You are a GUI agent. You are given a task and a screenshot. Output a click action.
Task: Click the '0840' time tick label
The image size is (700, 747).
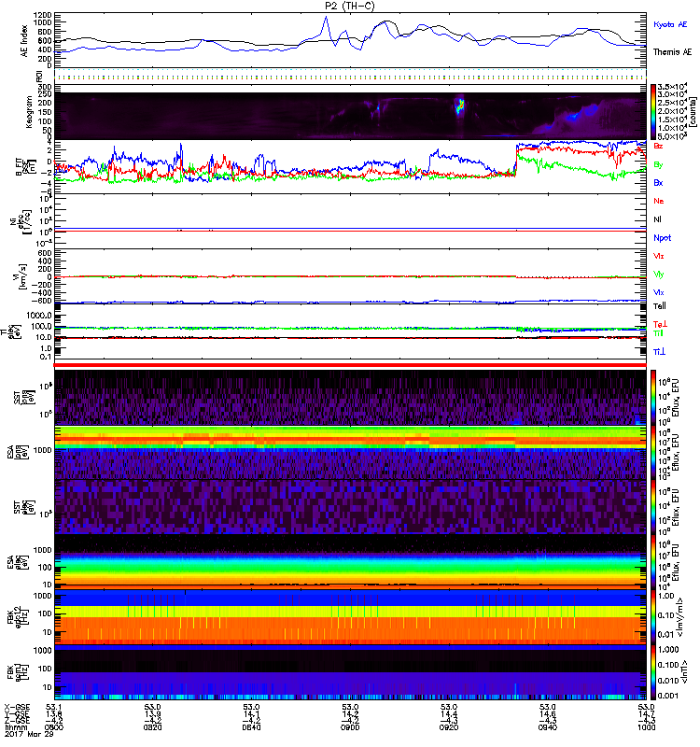point(251,727)
